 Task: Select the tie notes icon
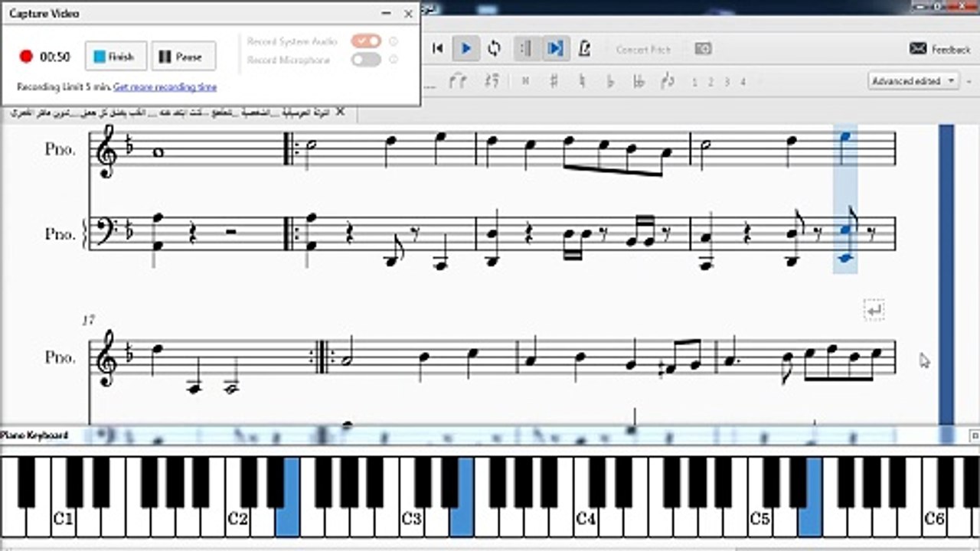458,80
